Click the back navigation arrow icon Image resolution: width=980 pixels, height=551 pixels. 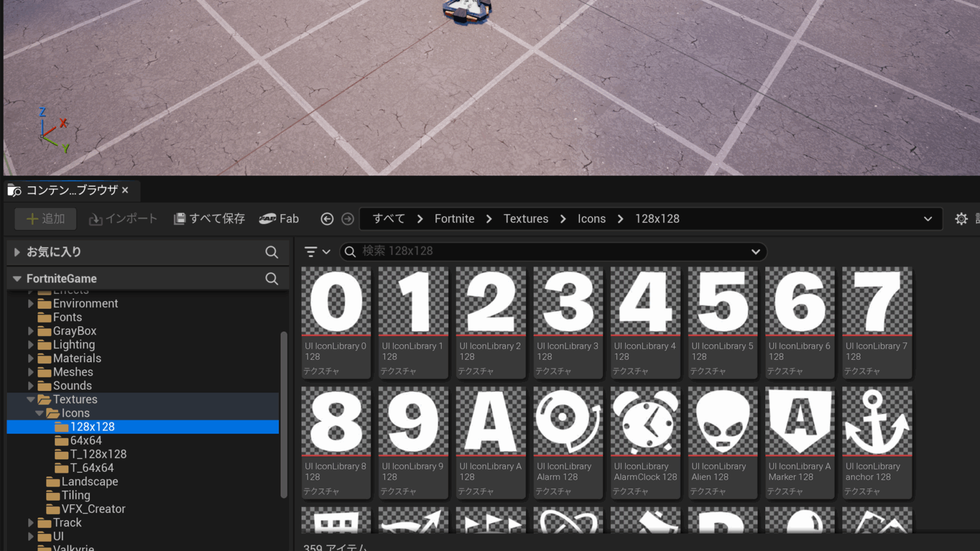327,219
